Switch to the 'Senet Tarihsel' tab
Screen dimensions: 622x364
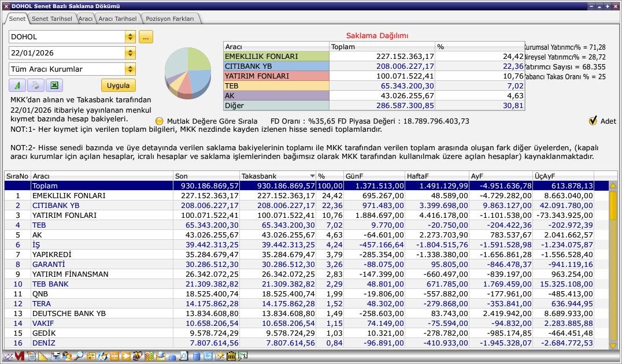(51, 18)
